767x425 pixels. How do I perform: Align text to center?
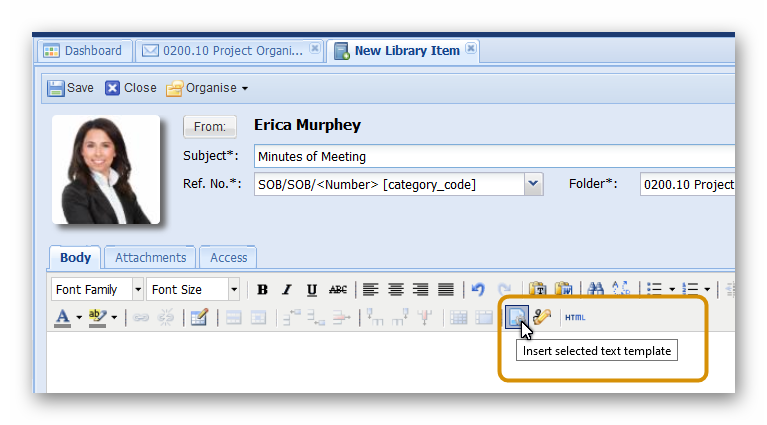(x=396, y=290)
